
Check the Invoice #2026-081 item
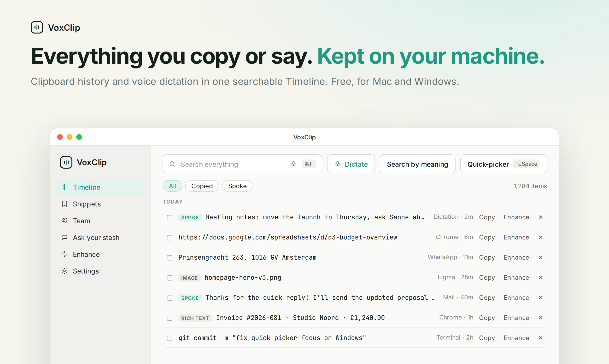[x=170, y=318]
